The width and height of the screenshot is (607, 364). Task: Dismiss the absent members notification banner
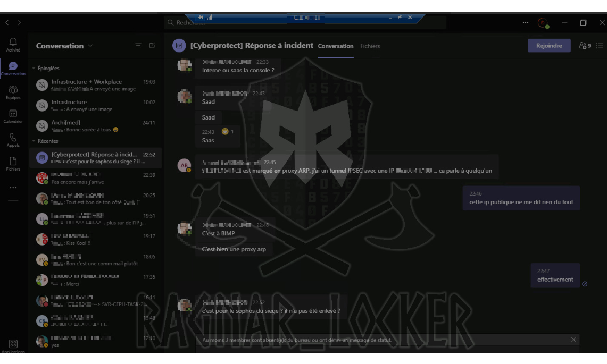click(x=573, y=340)
